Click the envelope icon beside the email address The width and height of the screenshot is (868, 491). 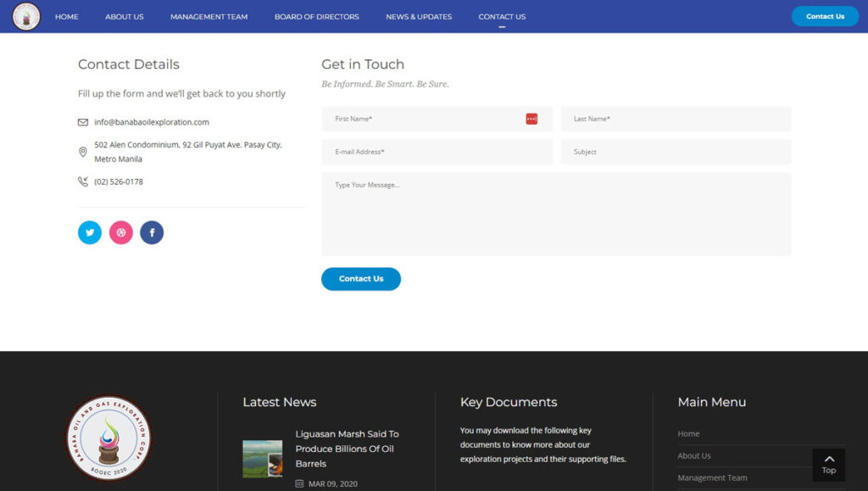point(83,122)
